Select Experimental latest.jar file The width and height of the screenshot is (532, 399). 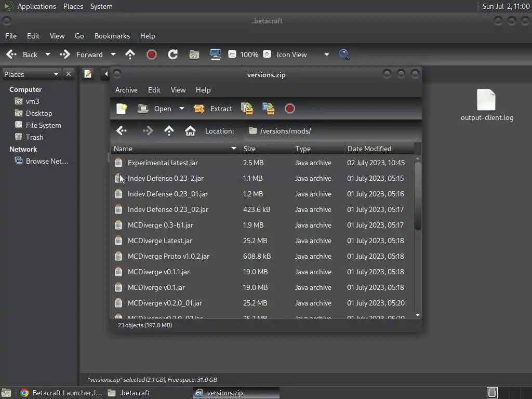tap(262, 163)
